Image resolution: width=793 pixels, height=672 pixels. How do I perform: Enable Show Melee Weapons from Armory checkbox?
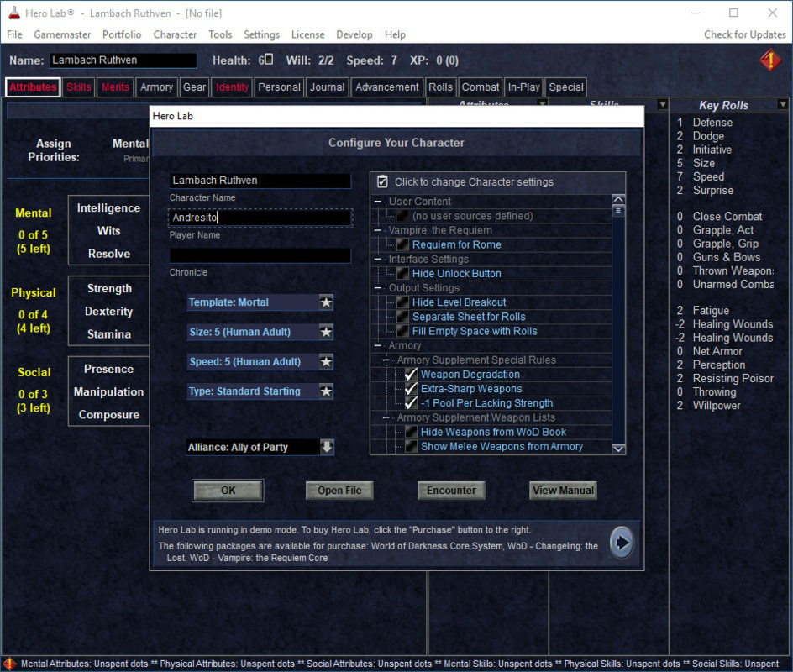tap(411, 447)
